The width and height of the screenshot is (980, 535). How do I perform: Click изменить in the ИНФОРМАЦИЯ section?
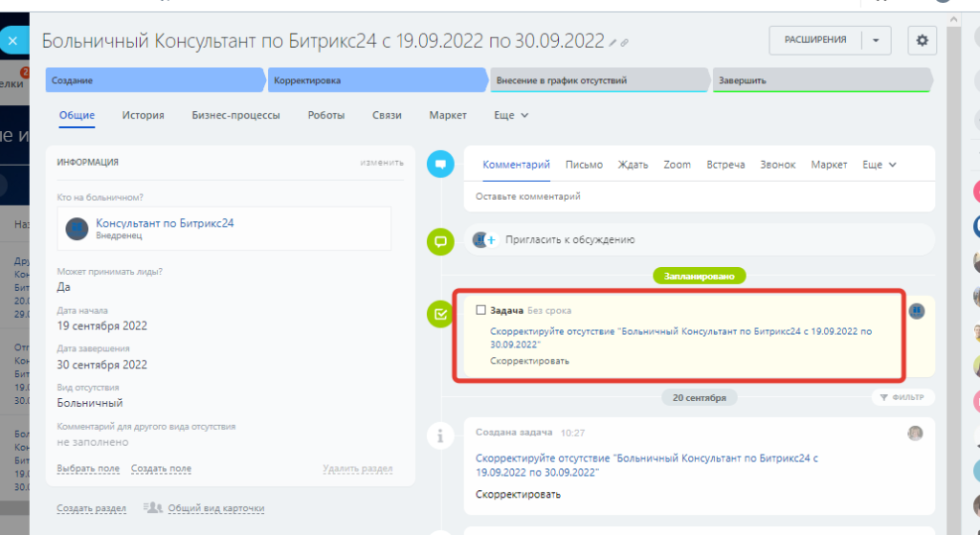[382, 163]
